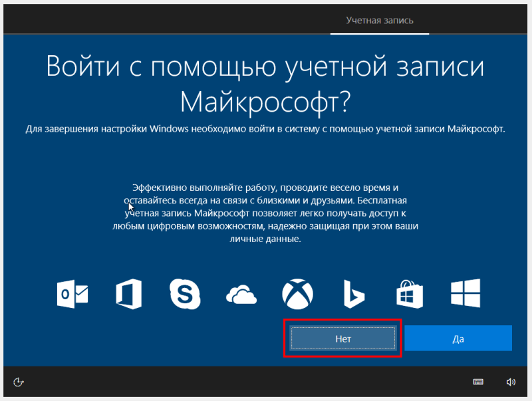Confirm with the "Да" button
Image resolution: width=532 pixels, height=401 pixels.
point(458,338)
